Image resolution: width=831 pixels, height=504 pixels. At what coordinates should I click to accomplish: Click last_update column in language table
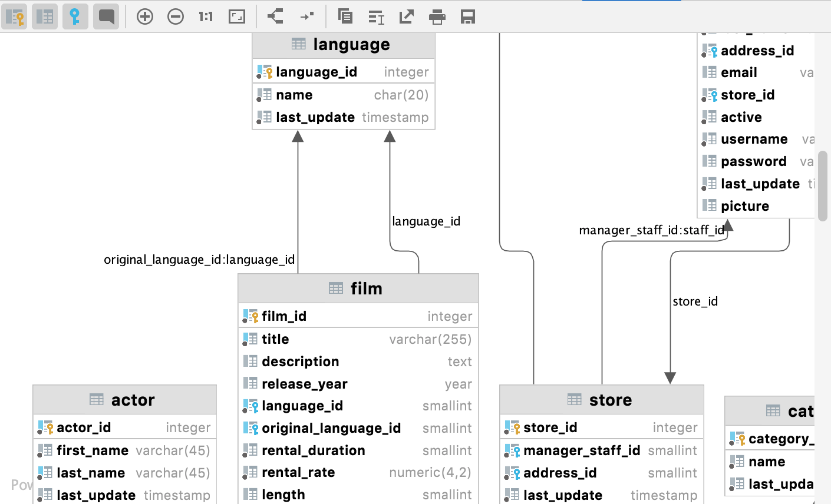[x=344, y=117]
